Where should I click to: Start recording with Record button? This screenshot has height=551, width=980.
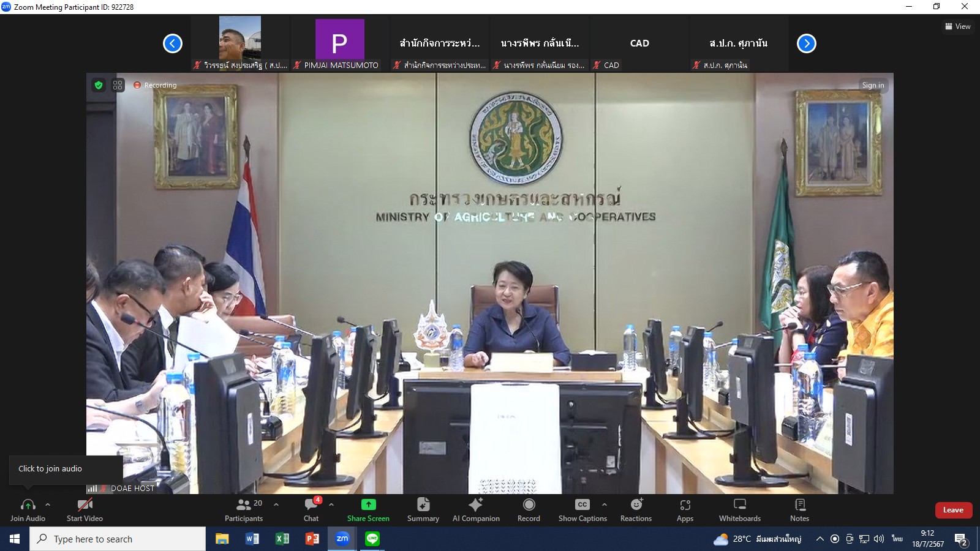(529, 510)
